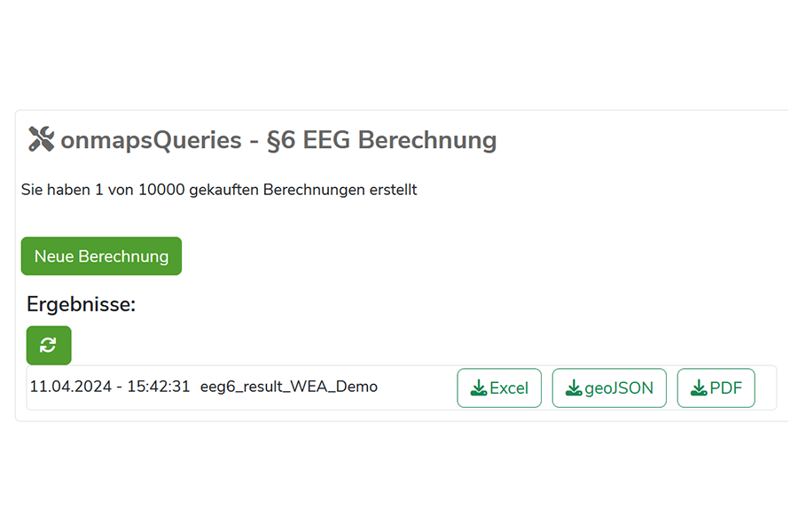The width and height of the screenshot is (798, 532).
Task: Click the result filename eeg6_result_WEA_Demo
Action: coord(290,387)
